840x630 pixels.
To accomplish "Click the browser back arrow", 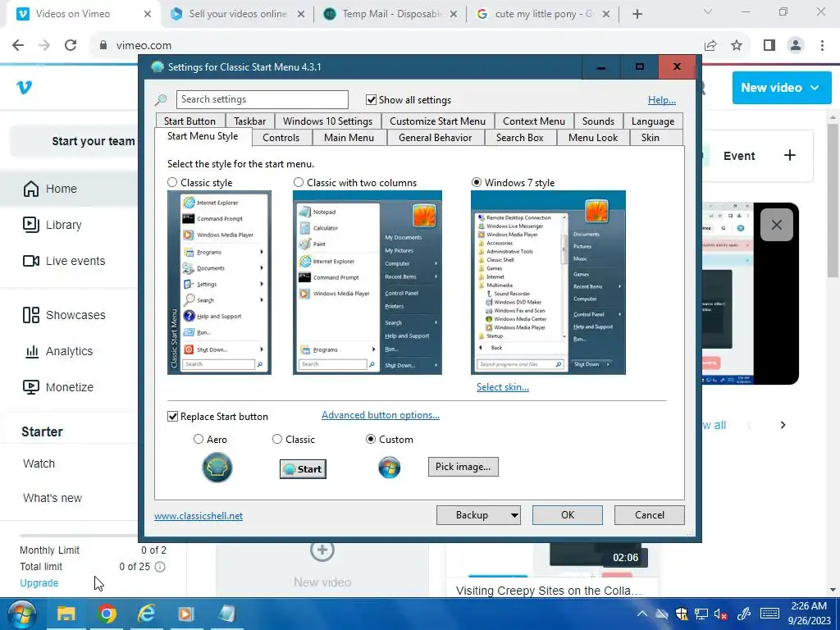I will [18, 45].
